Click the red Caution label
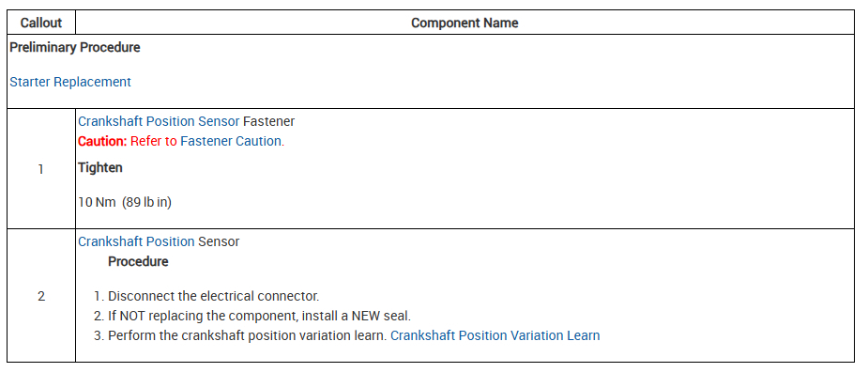Image resolution: width=868 pixels, height=388 pixels. point(101,141)
